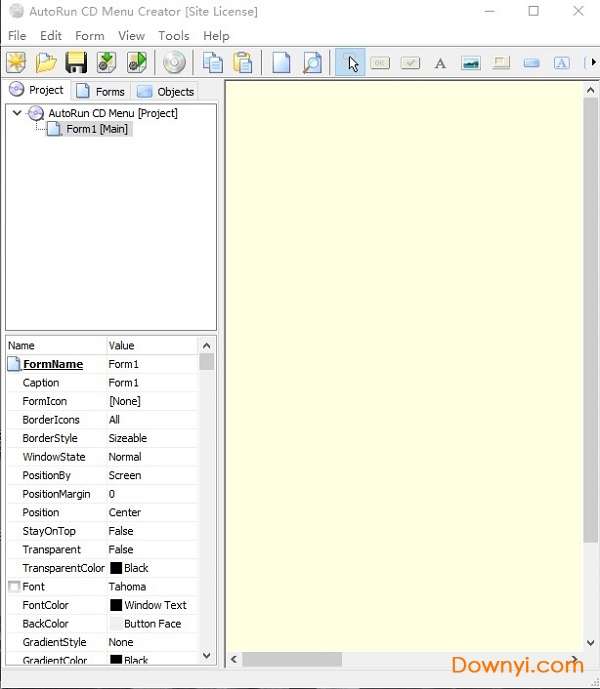Open a project via the folder icon
This screenshot has height=689, width=600.
(x=46, y=62)
